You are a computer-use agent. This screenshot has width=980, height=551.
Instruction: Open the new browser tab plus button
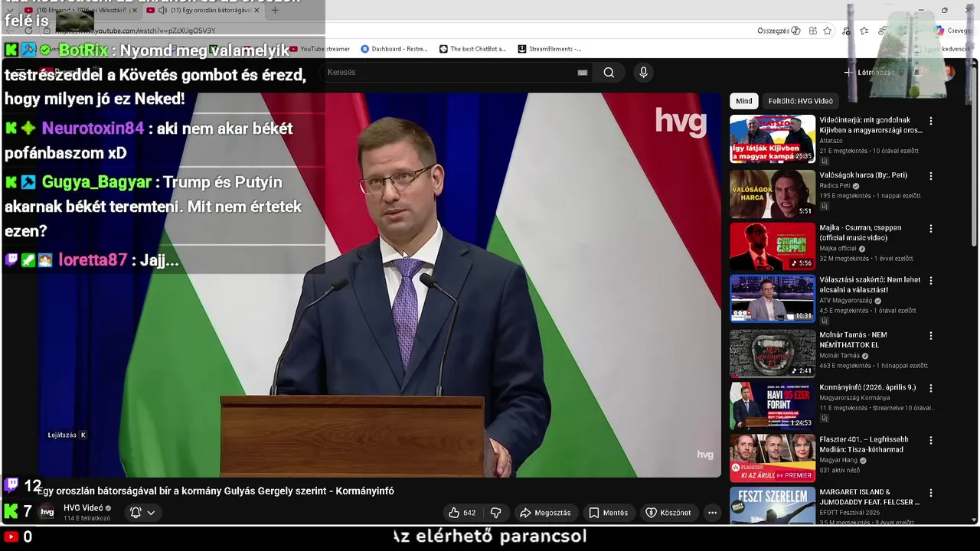[x=274, y=10]
